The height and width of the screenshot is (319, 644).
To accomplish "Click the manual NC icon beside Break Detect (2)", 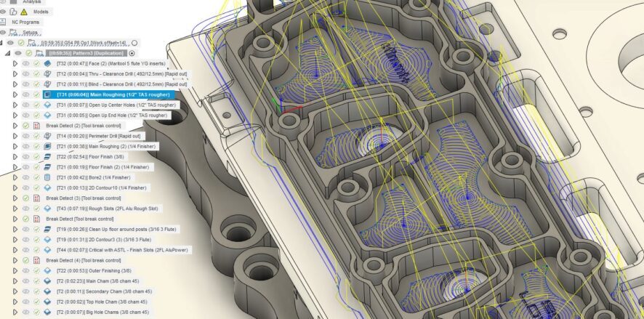I will (x=36, y=126).
